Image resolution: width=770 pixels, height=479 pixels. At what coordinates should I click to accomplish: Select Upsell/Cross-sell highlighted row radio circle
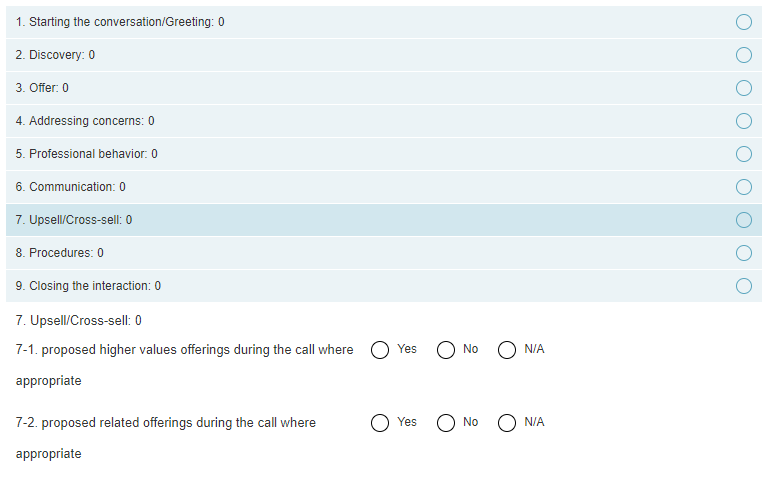point(743,220)
